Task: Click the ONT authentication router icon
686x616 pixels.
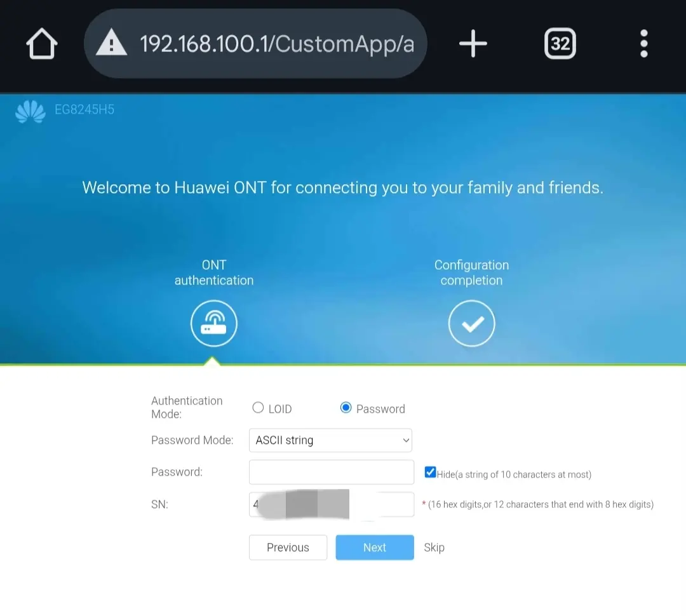Action: pos(214,323)
